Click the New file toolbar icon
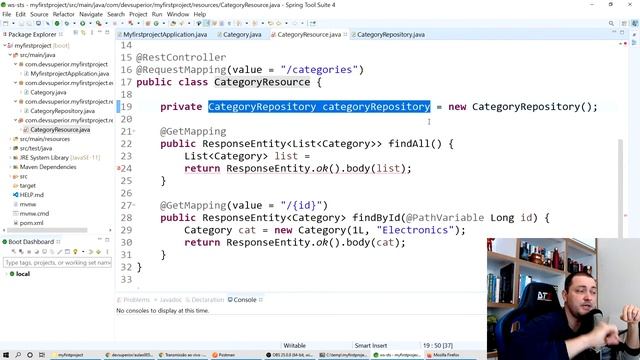Screen dimensions: 640x360 [x=6, y=24]
